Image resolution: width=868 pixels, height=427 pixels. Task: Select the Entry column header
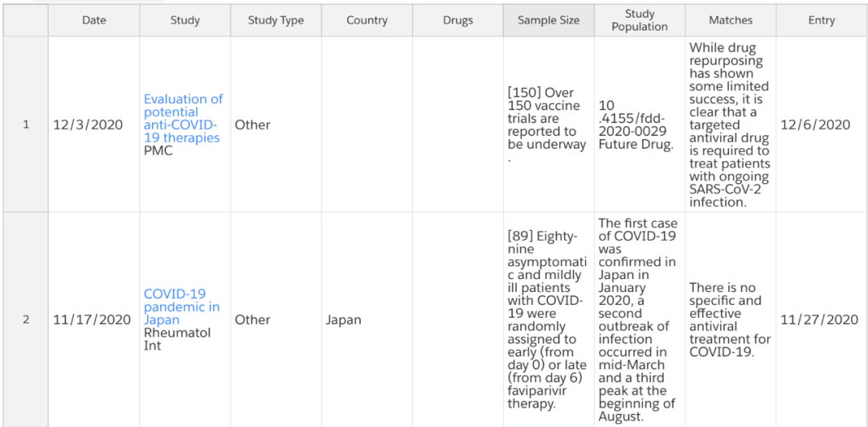[x=821, y=20]
